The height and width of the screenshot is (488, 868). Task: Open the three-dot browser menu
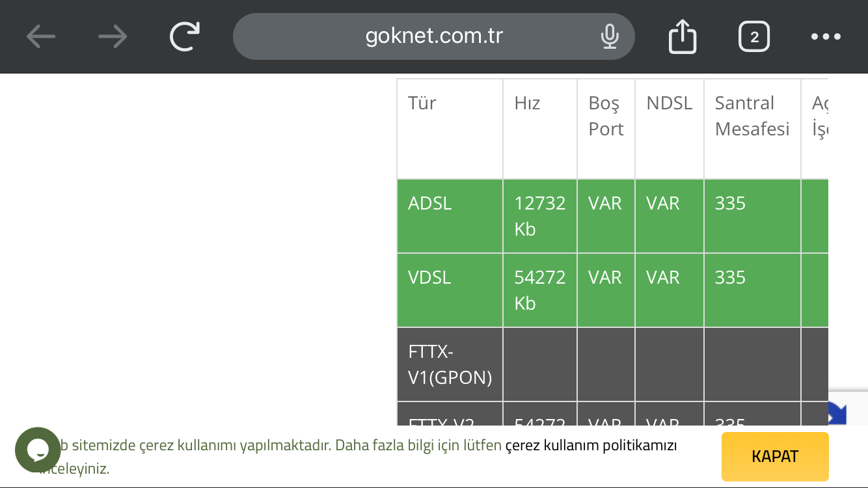click(826, 37)
